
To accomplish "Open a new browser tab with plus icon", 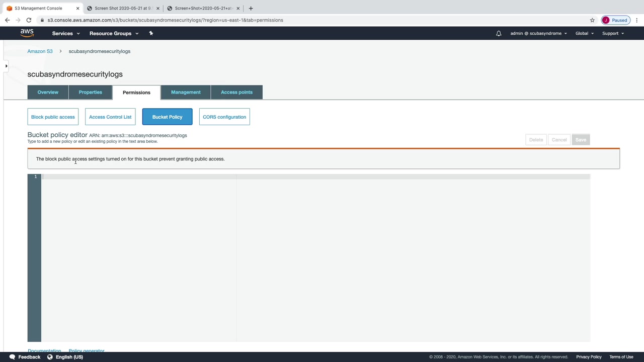I will [251, 8].
